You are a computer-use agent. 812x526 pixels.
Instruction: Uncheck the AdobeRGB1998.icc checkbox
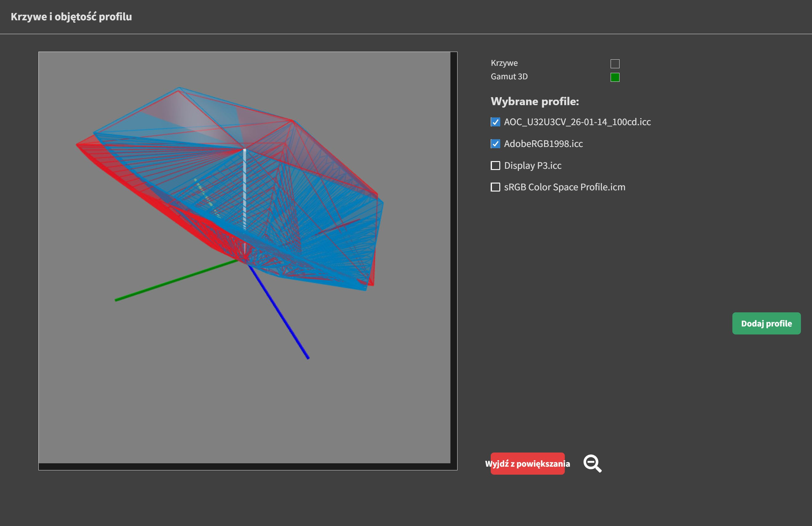(x=495, y=144)
